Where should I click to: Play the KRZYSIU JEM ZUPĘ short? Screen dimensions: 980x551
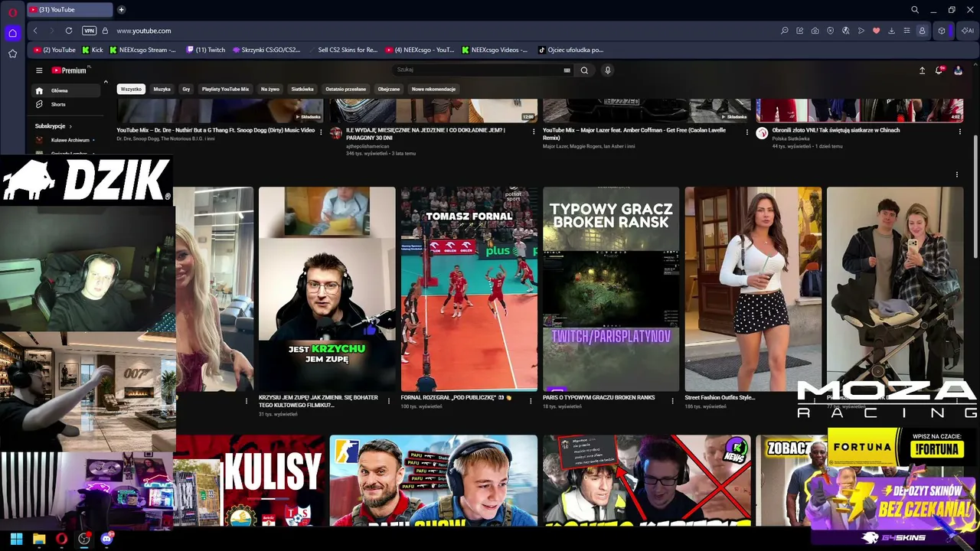(x=327, y=289)
